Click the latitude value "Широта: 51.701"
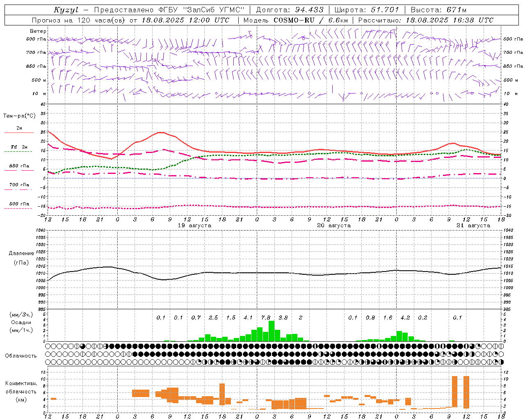Viewport: 525px width, 420px height. (367, 10)
